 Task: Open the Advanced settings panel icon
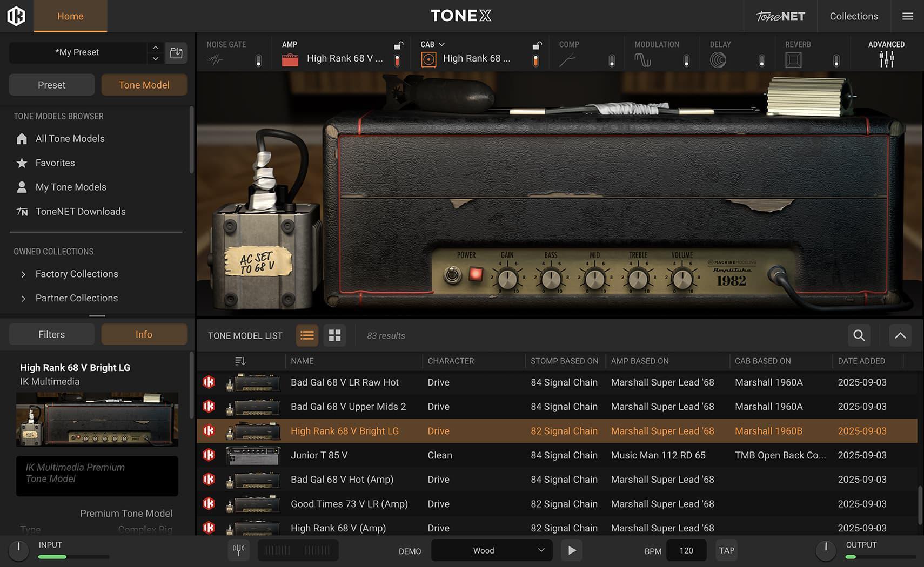click(886, 58)
